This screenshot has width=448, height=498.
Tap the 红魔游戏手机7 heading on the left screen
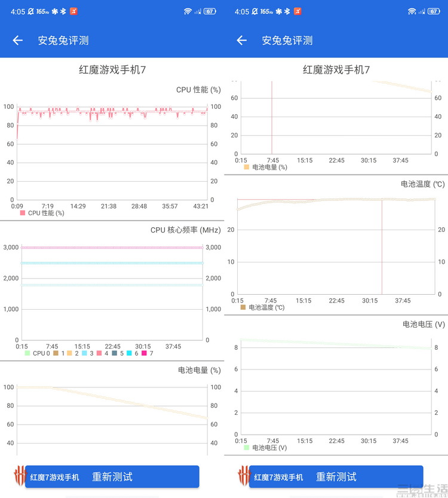112,69
